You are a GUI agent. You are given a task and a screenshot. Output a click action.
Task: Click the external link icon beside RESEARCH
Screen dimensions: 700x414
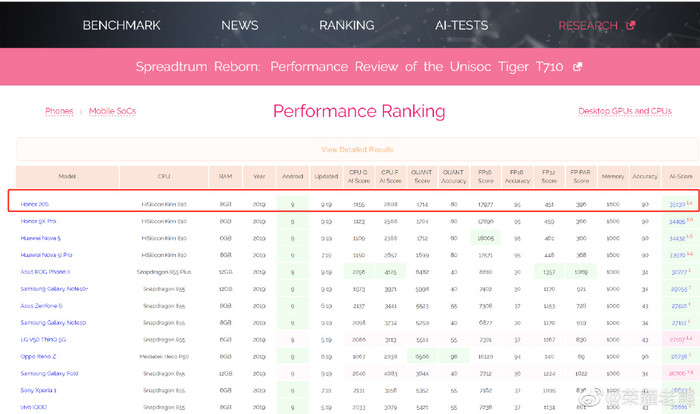click(630, 25)
